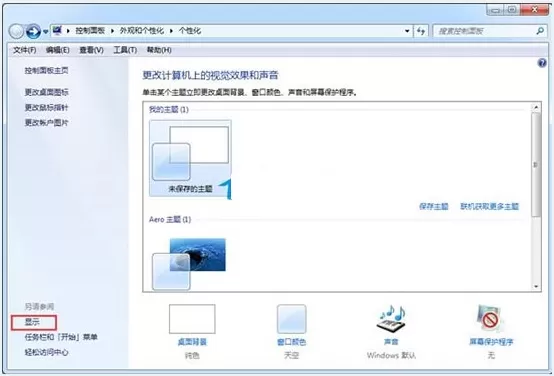Select the 未保存的主题 theme thumbnail
554x376 pixels.
click(190, 158)
